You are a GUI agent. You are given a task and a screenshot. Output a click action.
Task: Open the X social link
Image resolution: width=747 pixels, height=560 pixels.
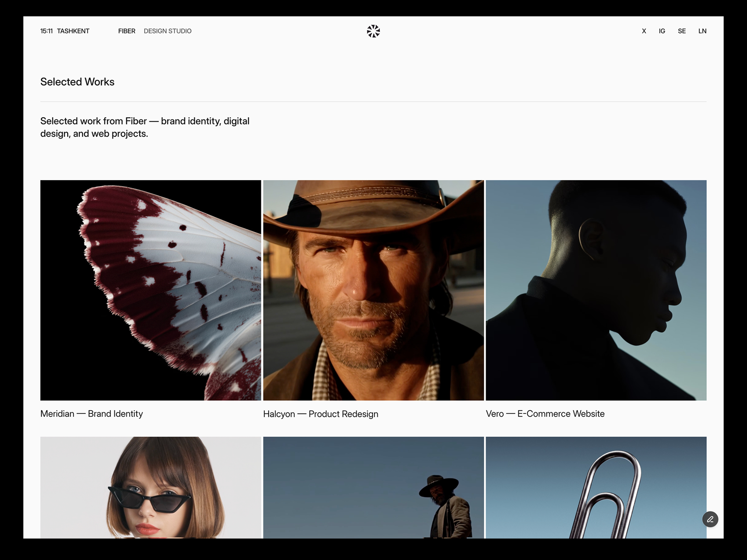coord(644,31)
